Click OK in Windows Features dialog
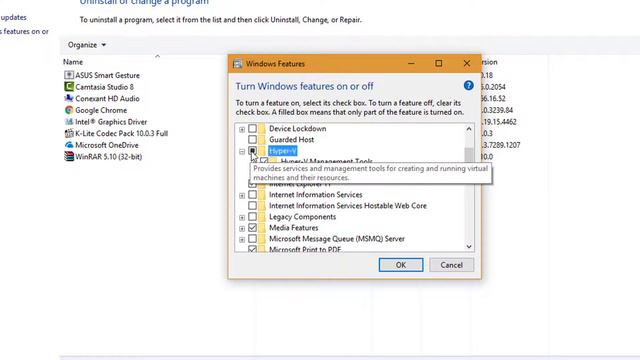 tap(401, 265)
